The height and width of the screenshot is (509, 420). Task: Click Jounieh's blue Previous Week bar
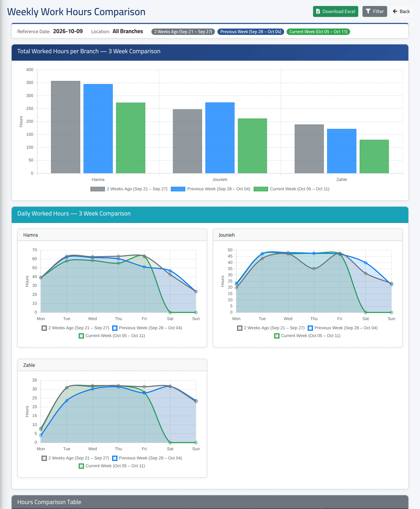pyautogui.click(x=220, y=138)
